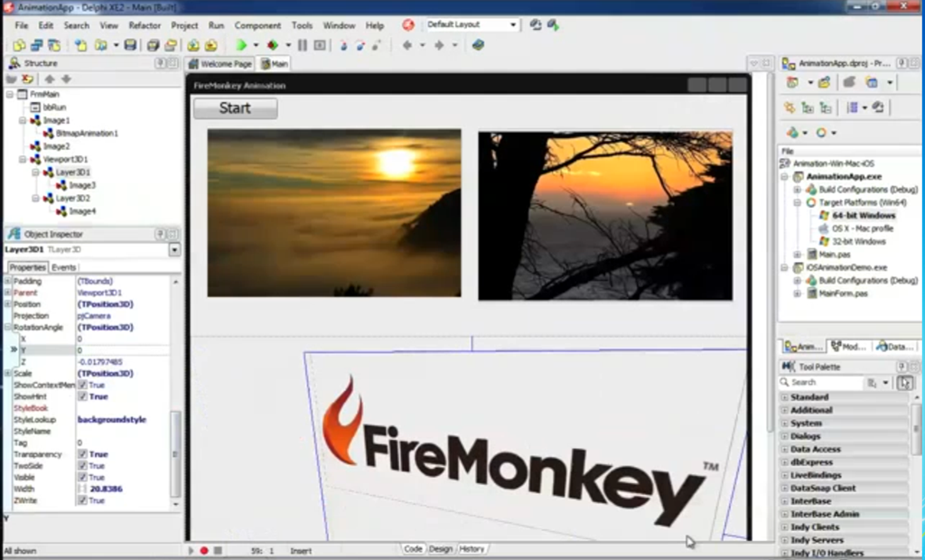Click the Forward navigation arrow icon

click(x=439, y=45)
